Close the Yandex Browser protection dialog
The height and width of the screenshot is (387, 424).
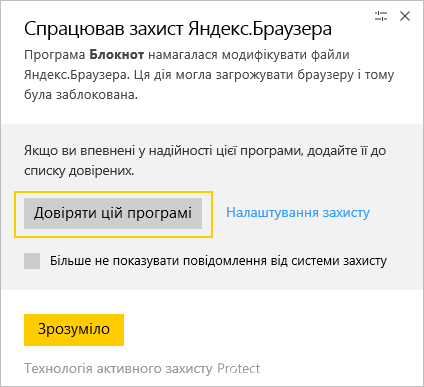405,16
